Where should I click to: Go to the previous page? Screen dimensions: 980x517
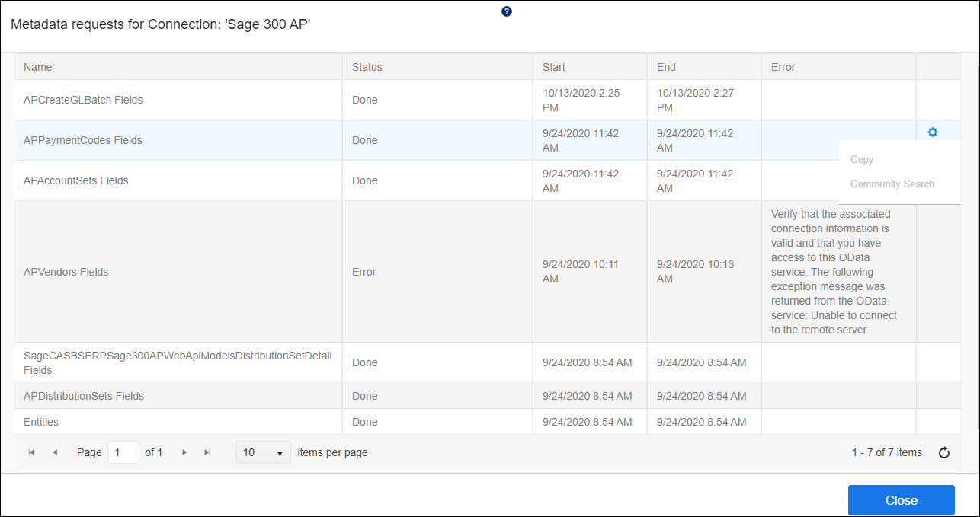click(x=55, y=452)
